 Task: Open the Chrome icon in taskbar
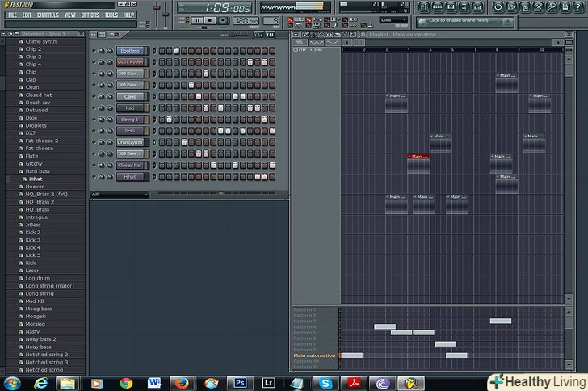coord(126,383)
